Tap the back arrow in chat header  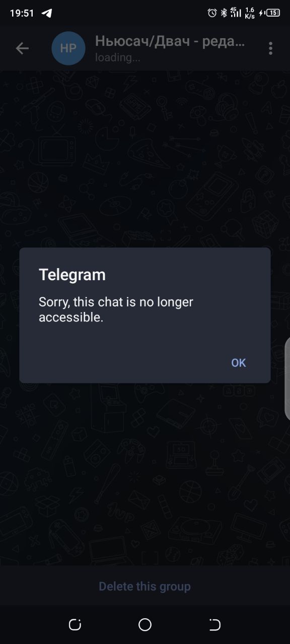22,48
